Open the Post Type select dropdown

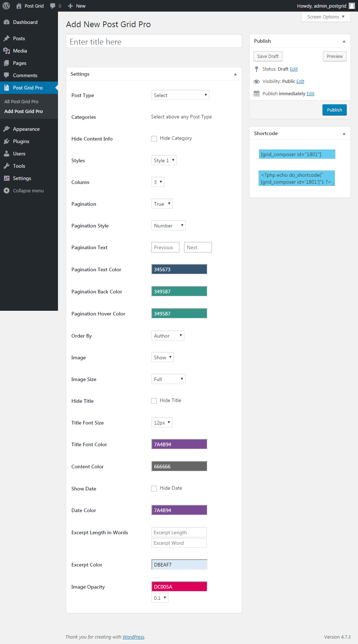coord(180,95)
